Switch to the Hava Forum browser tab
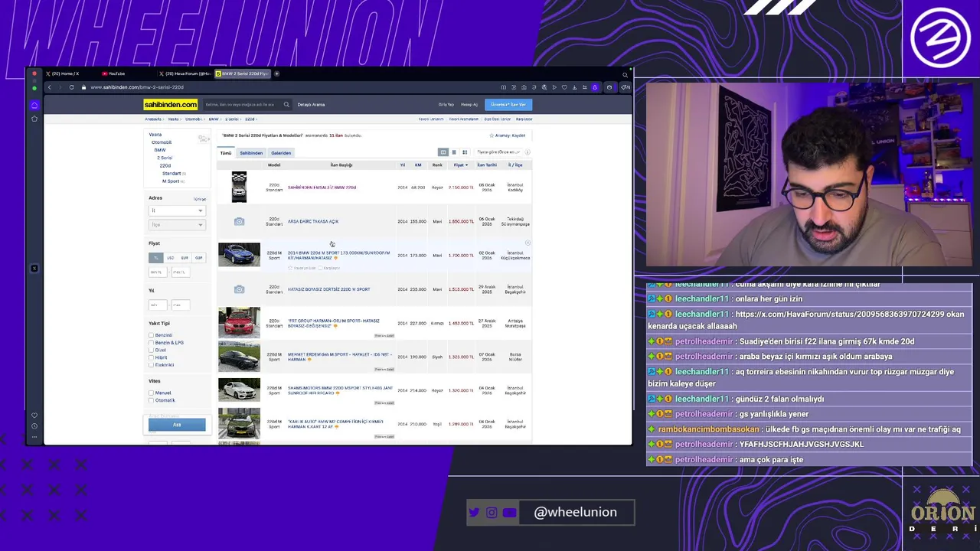This screenshot has width=980, height=551. coord(184,73)
